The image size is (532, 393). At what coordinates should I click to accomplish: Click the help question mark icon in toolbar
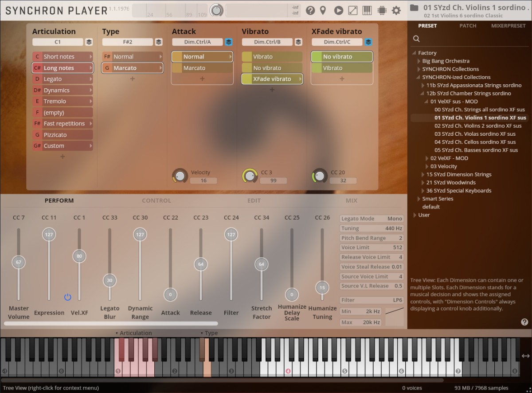[310, 10]
